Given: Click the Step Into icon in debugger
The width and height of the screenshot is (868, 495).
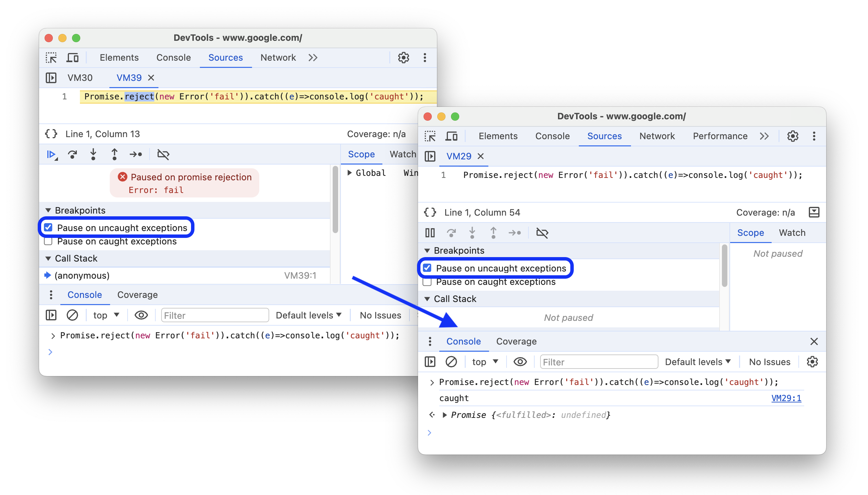Looking at the screenshot, I should pyautogui.click(x=92, y=154).
